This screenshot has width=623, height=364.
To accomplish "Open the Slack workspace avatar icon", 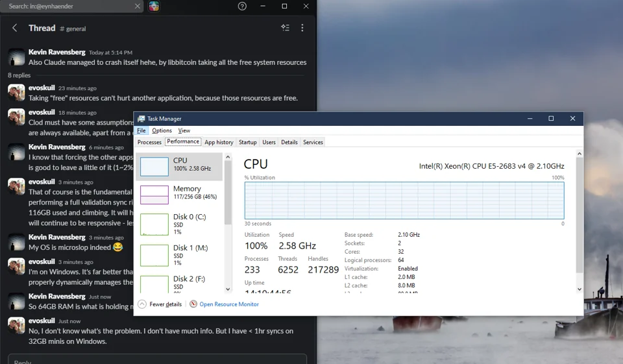I will 154,6.
